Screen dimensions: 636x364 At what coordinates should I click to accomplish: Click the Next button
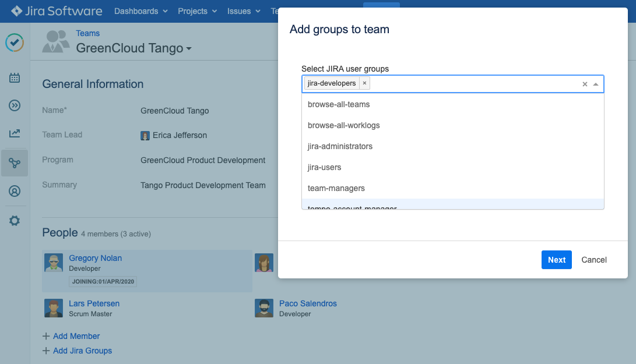(556, 260)
